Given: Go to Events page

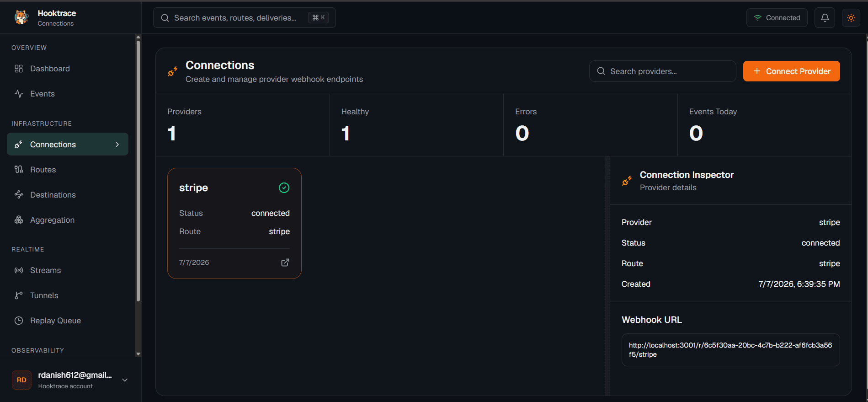Looking at the screenshot, I should pos(68,94).
